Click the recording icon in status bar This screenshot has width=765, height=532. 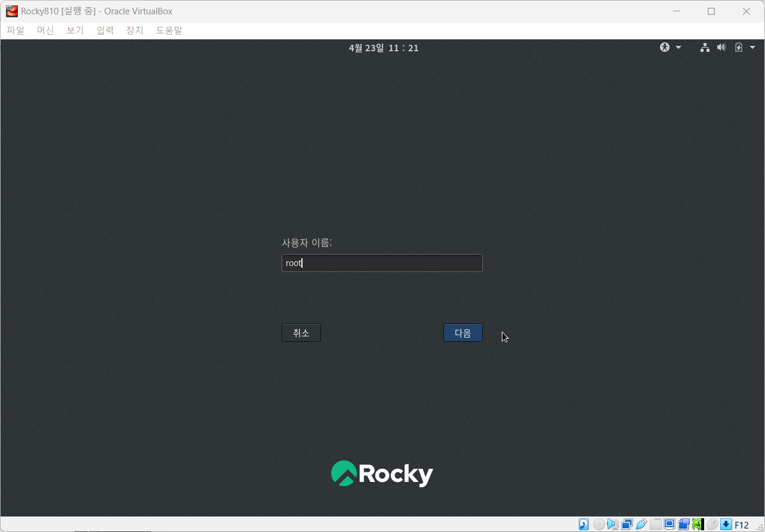(684, 524)
